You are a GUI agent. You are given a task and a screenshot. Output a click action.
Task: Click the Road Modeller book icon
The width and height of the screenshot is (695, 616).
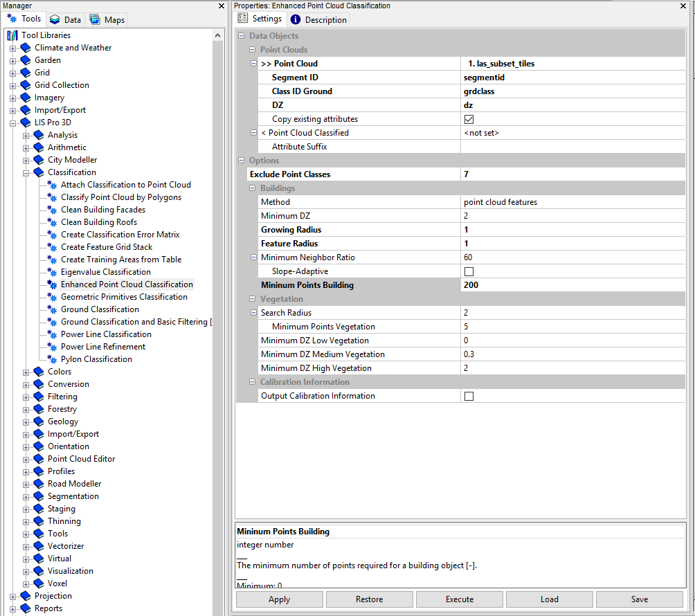tap(39, 484)
